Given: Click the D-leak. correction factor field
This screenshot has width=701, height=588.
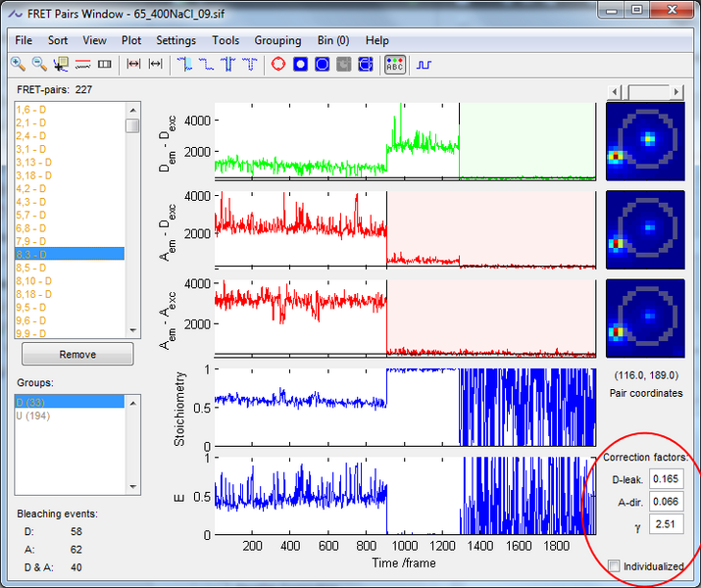Looking at the screenshot, I should point(665,479).
